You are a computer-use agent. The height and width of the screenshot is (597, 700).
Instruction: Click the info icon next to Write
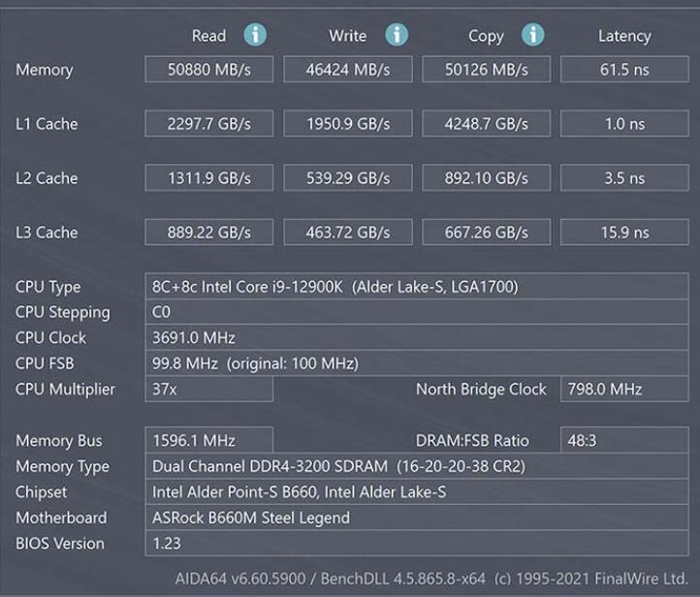[x=397, y=35]
